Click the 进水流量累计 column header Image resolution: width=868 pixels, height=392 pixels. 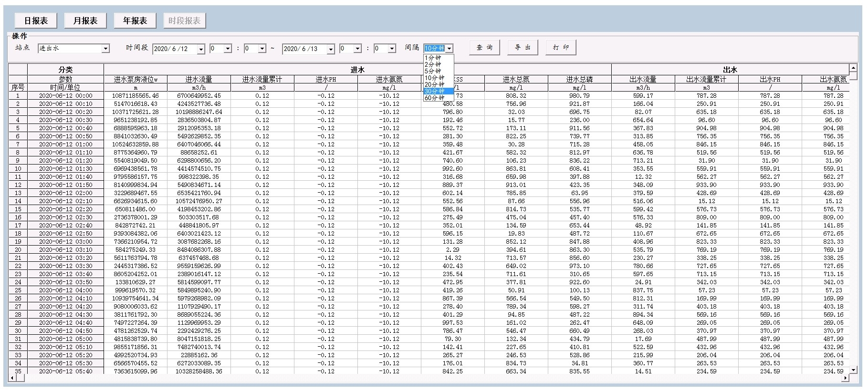tap(262, 80)
